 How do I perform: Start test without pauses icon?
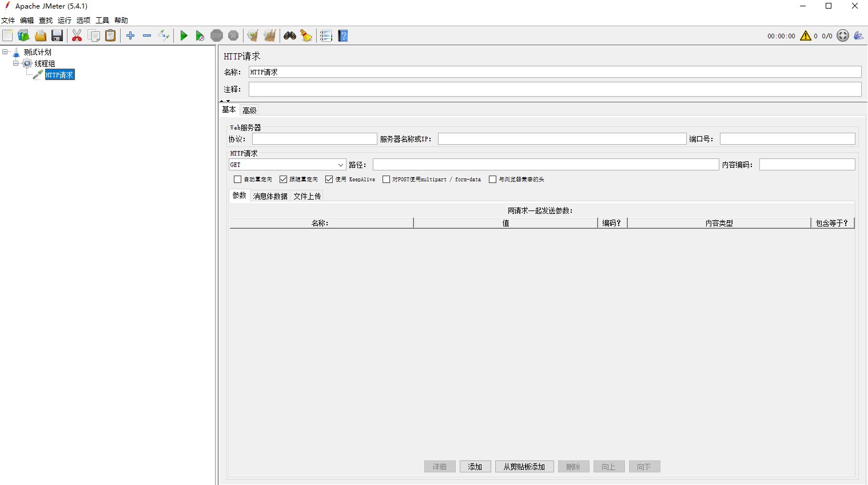pos(200,35)
